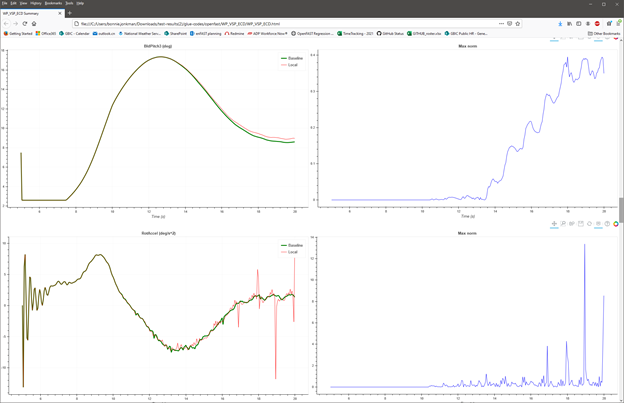
Task: Activate the Box Zoom tool above the lower Max norm chart
Action: (563, 224)
